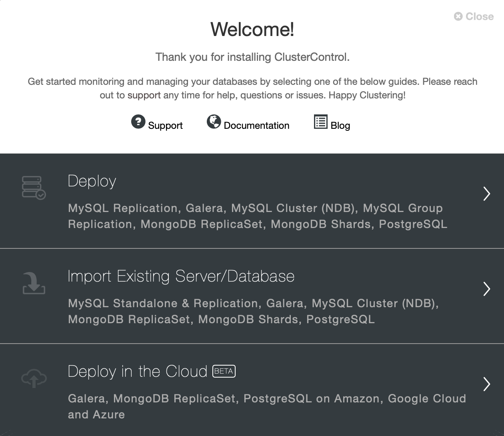This screenshot has width=504, height=436.
Task: Click the Import description starting MySQL Standalone & Replication
Action: (254, 311)
